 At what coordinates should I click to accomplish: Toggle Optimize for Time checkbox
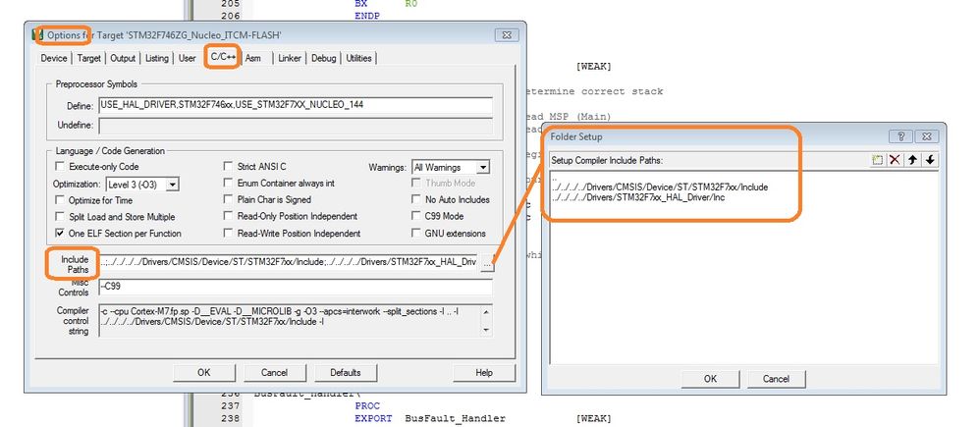[60, 200]
